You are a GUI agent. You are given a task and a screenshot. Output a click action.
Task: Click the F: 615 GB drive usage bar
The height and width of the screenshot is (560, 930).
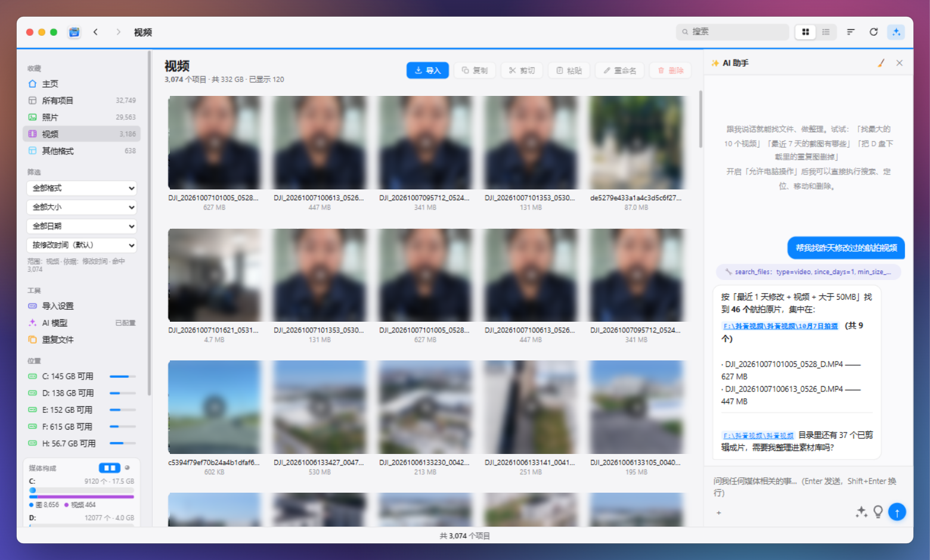123,427
